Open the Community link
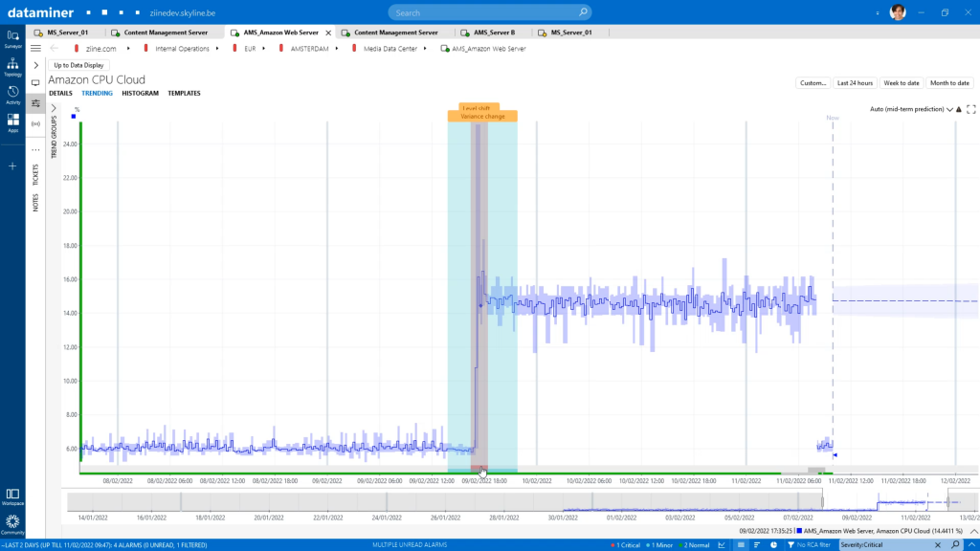The height and width of the screenshot is (551, 980). point(12,525)
